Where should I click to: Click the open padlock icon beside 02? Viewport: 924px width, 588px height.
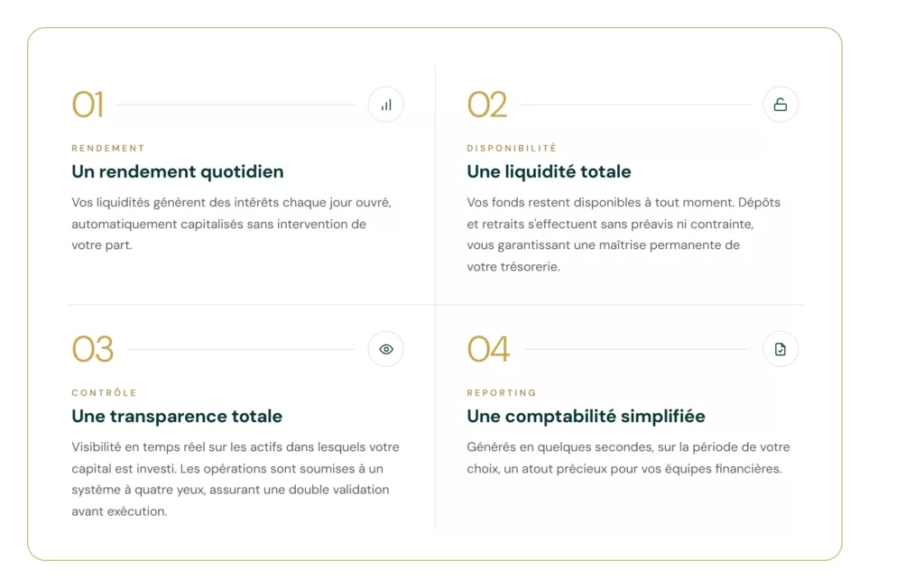pos(781,105)
